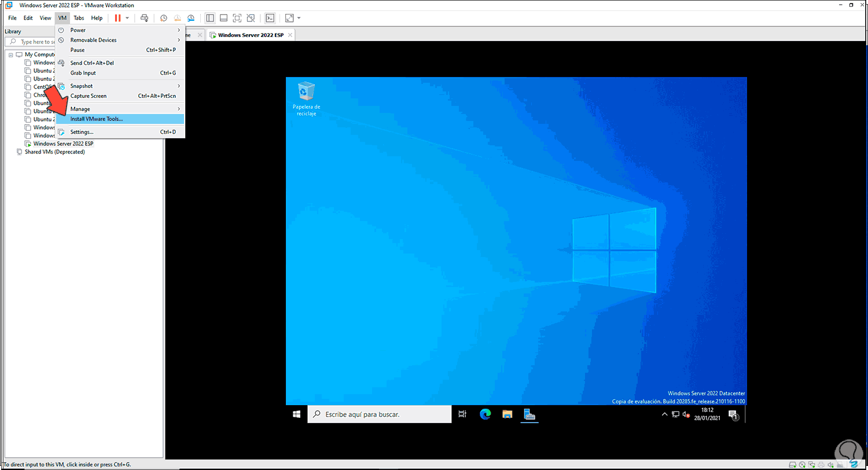Toggle the console view toolbar icon
Image resolution: width=868 pixels, height=470 pixels.
pyautogui.click(x=270, y=18)
